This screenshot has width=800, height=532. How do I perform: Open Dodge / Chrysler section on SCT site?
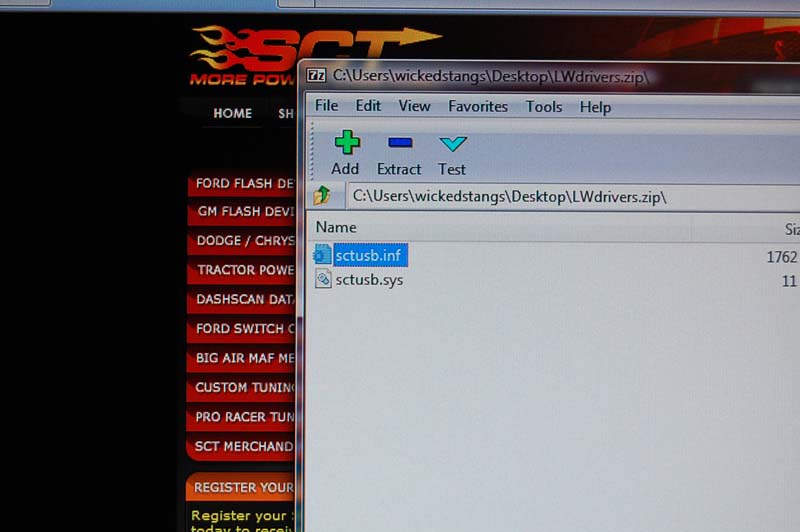tap(243, 241)
